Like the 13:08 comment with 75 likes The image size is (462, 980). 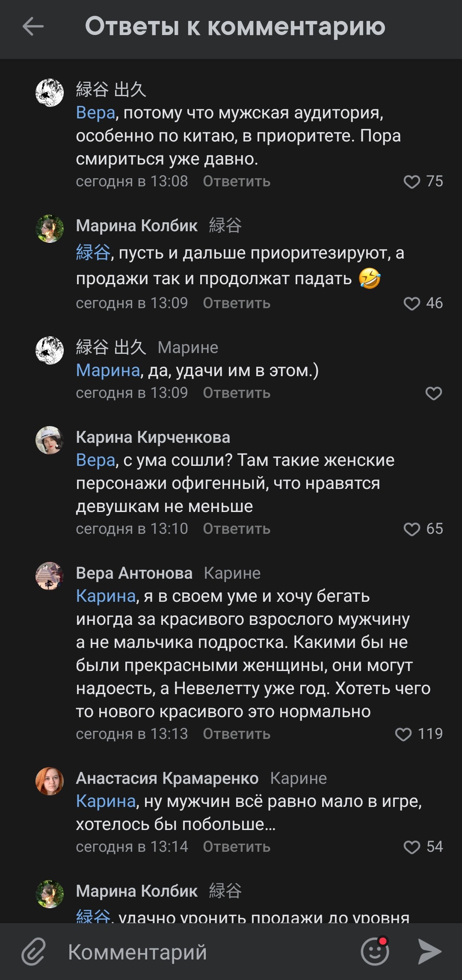[412, 182]
